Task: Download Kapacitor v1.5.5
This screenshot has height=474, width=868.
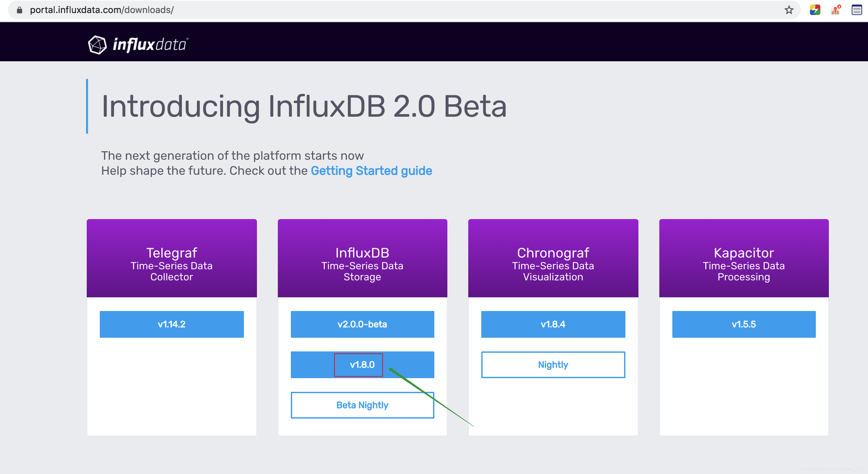Action: pyautogui.click(x=744, y=324)
